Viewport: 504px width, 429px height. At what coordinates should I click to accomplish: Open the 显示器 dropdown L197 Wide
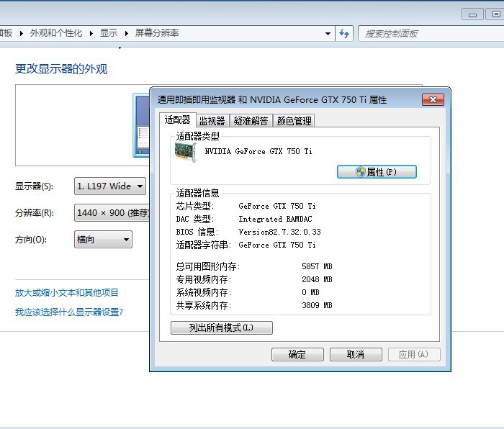[110, 186]
